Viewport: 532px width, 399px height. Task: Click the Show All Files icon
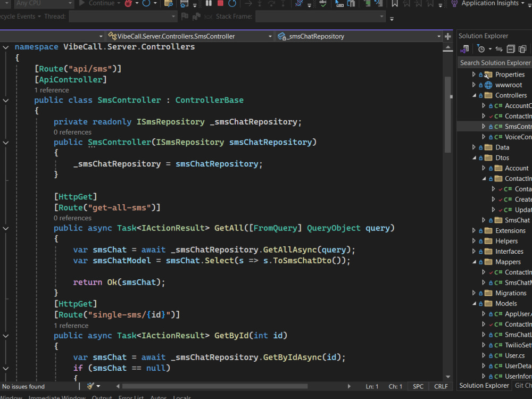point(522,49)
